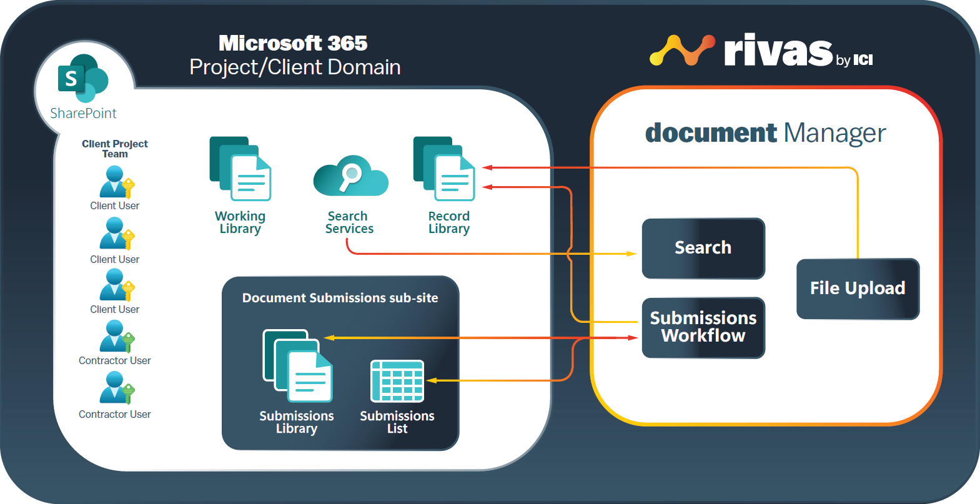
Task: Click the rivas logo zigzag mark
Action: (x=682, y=51)
